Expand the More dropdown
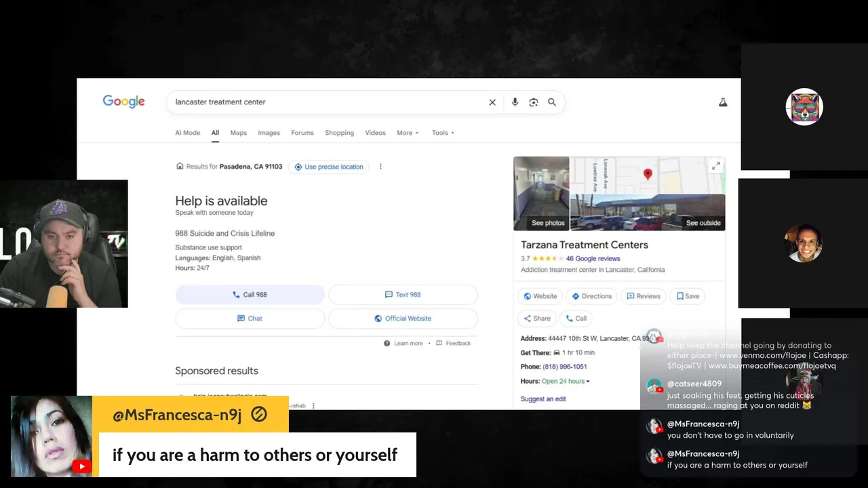 coord(408,133)
